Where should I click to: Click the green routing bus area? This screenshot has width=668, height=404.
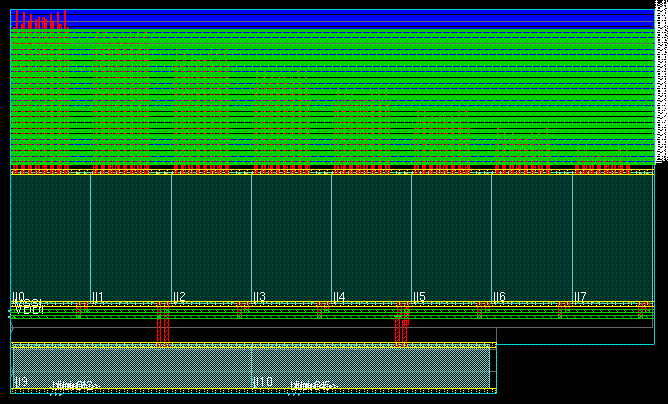click(332, 97)
